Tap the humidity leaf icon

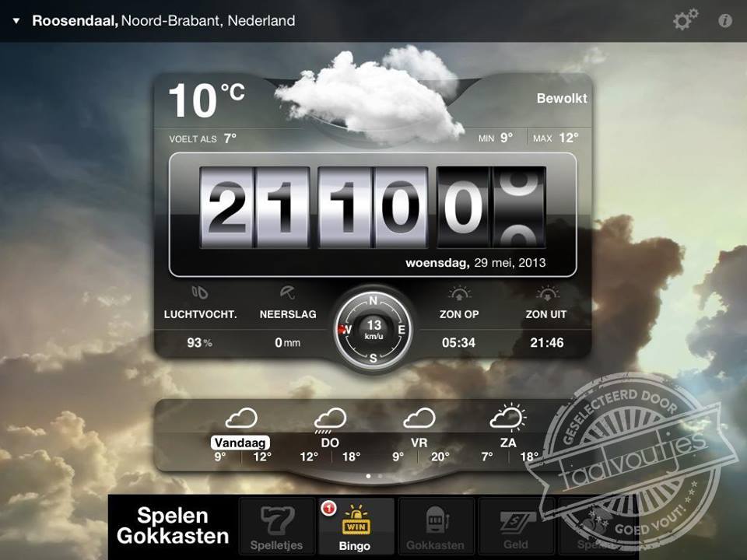200,293
